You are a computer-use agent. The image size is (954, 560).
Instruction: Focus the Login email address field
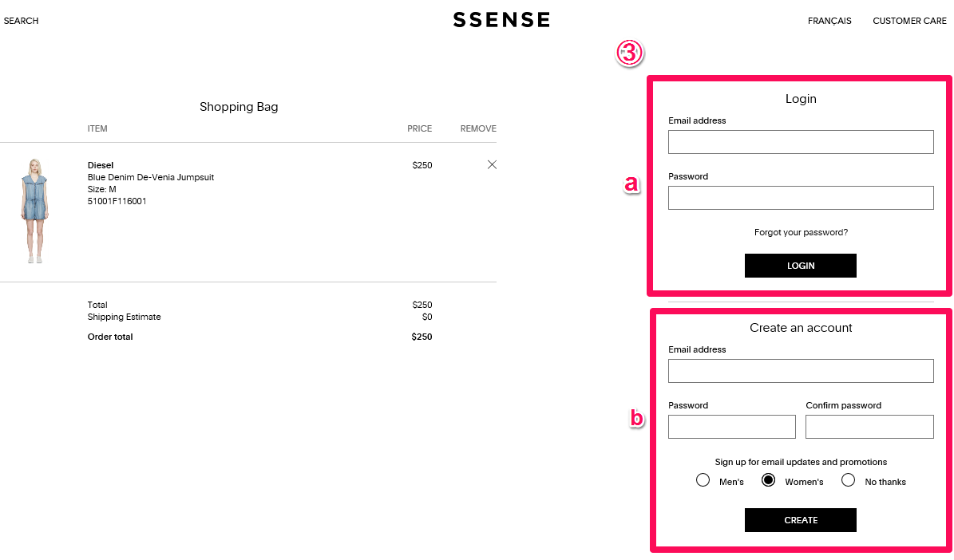tap(801, 142)
